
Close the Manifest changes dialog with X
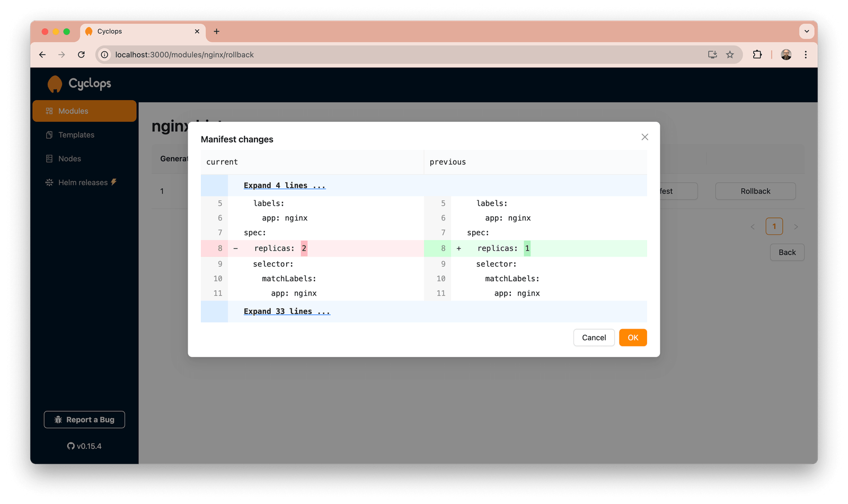644,137
